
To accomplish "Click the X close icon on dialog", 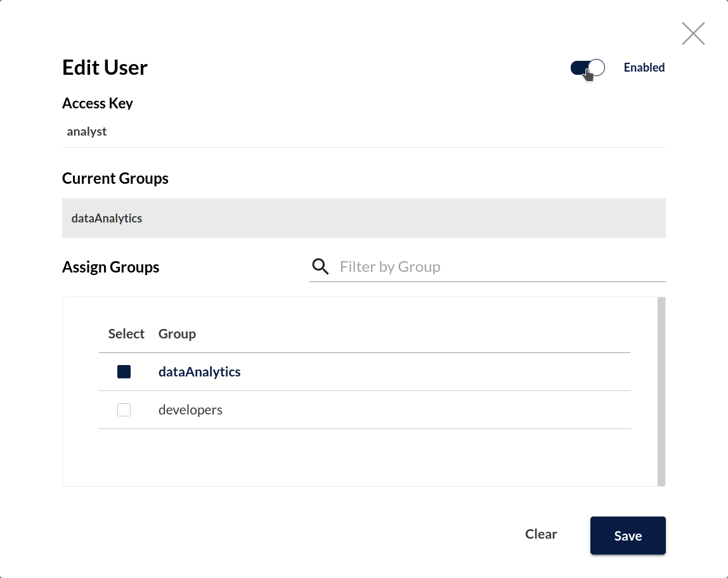I will [692, 33].
